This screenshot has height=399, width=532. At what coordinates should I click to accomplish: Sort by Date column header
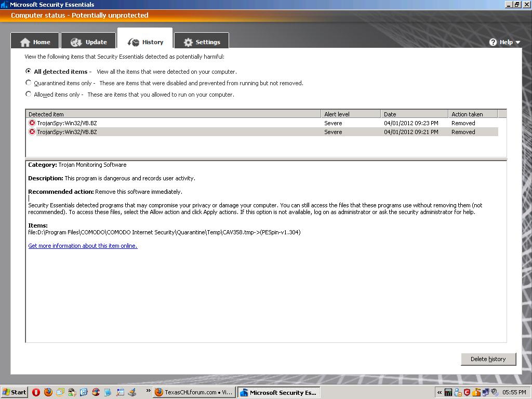(414, 114)
